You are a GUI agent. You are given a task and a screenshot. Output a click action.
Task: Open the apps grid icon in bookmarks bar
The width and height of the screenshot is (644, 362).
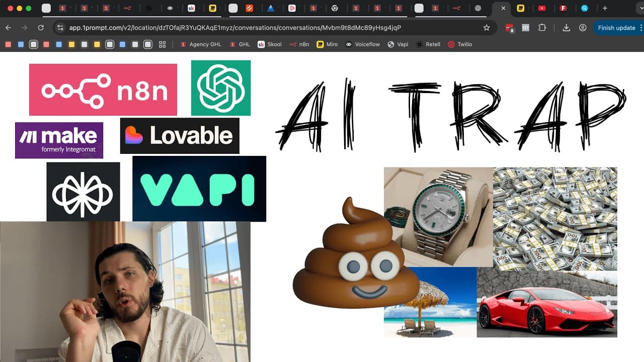click(162, 44)
